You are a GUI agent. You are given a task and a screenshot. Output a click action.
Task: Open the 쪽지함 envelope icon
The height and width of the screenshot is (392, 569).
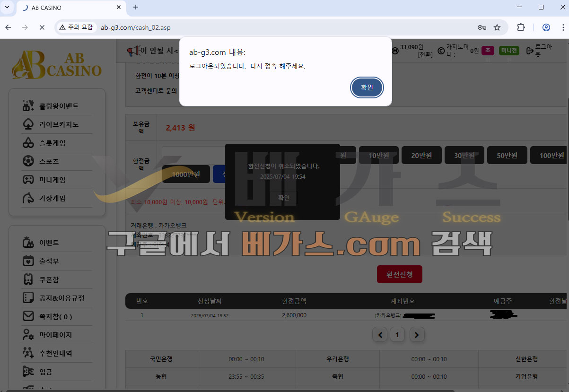click(28, 316)
